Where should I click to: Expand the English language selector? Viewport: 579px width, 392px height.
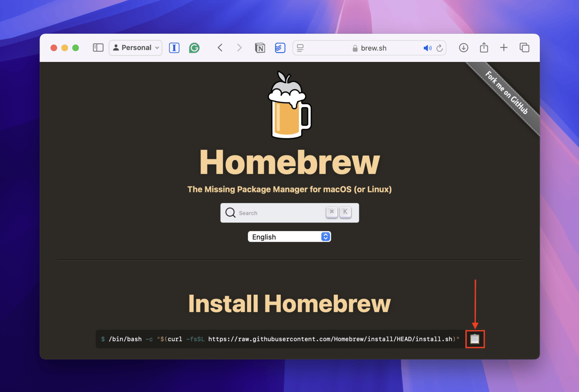point(289,237)
